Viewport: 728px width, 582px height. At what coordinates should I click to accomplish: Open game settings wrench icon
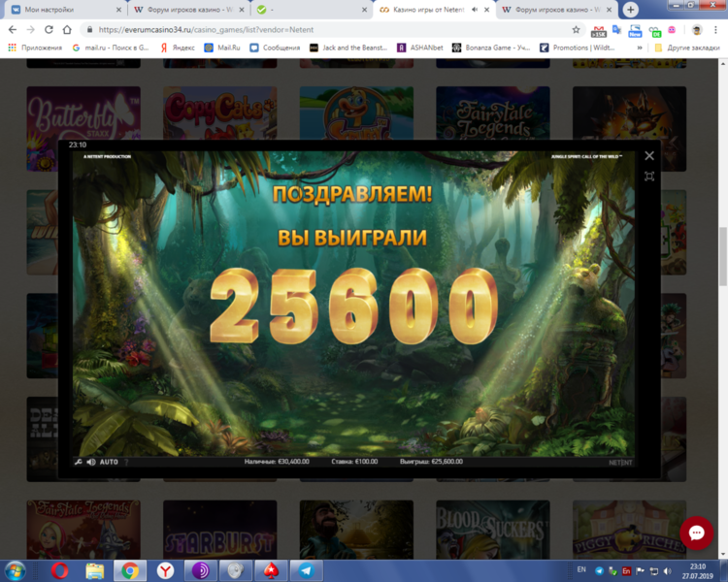point(78,462)
